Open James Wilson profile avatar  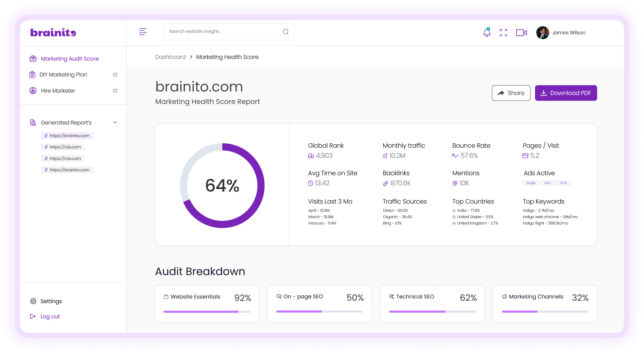(x=542, y=33)
